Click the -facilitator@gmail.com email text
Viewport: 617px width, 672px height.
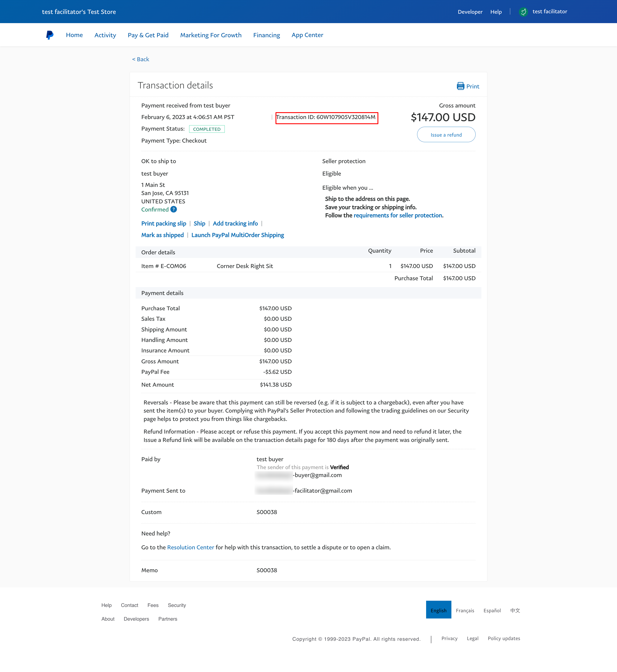322,490
